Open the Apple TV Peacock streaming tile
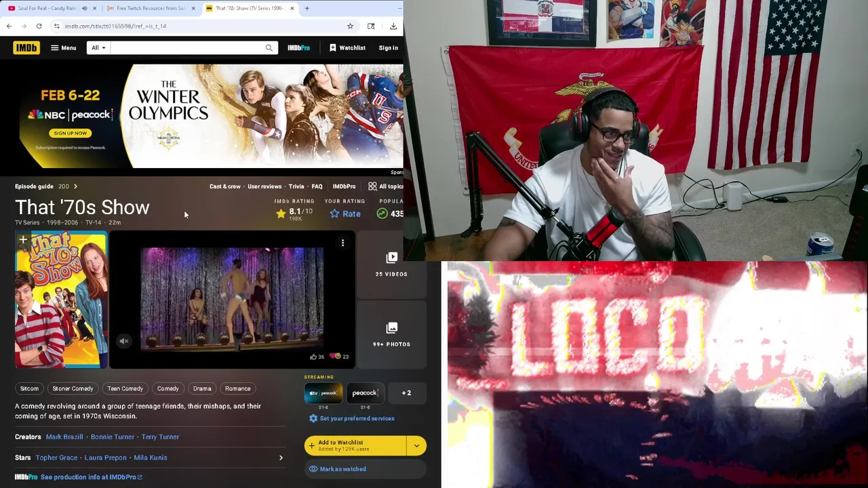Screen dimensions: 868x488 (x=323, y=393)
